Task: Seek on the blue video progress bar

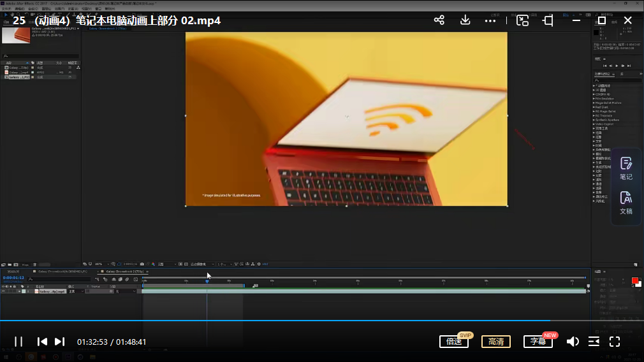Action: pos(322,321)
